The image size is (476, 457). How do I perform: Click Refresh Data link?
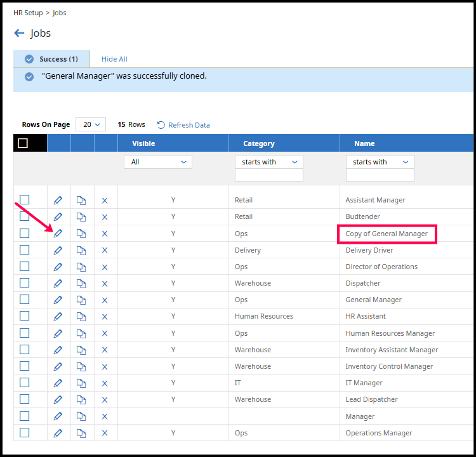(x=183, y=125)
